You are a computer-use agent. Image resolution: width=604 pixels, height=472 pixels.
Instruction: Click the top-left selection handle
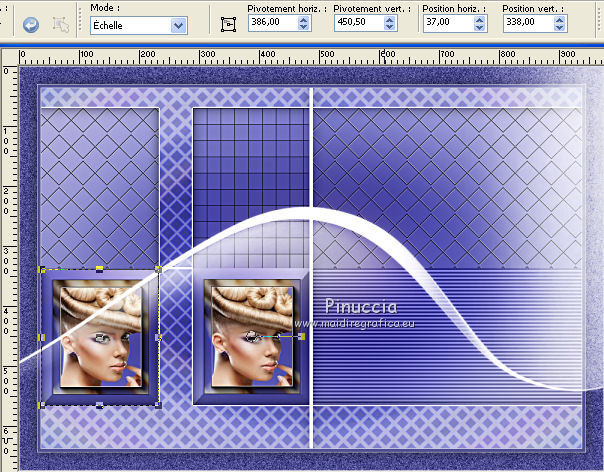42,269
